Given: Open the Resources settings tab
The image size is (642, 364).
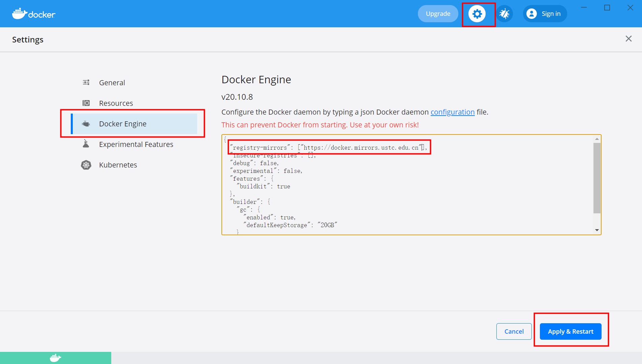Looking at the screenshot, I should point(134,103).
